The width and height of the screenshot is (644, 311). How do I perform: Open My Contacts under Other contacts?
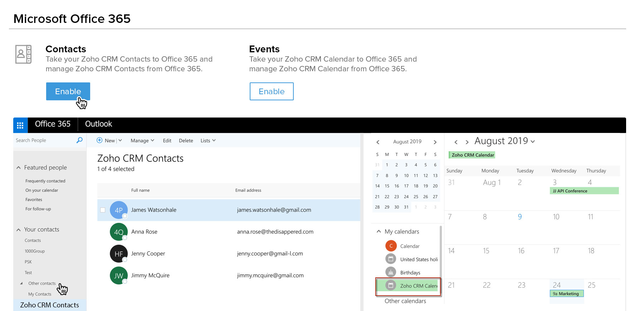[x=40, y=294]
